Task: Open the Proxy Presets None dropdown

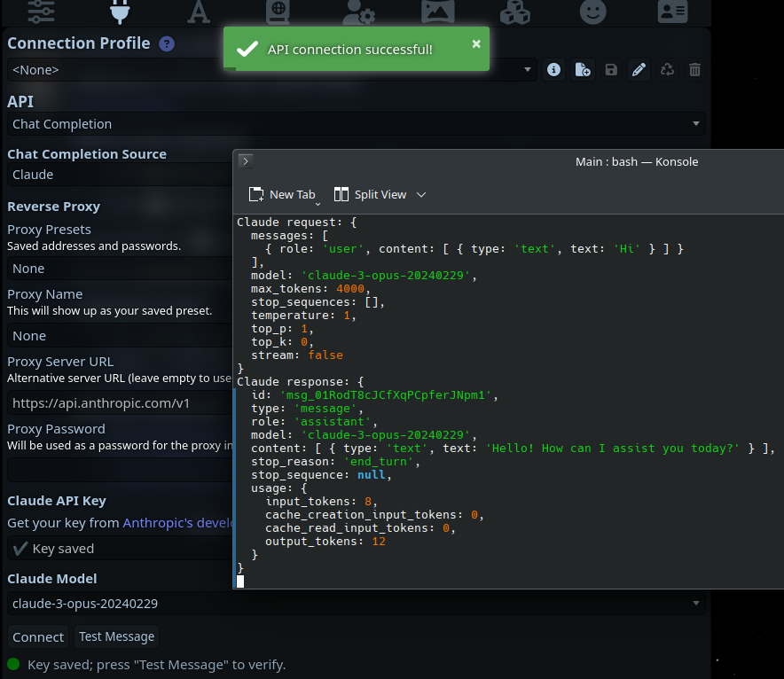Action: pyautogui.click(x=120, y=269)
